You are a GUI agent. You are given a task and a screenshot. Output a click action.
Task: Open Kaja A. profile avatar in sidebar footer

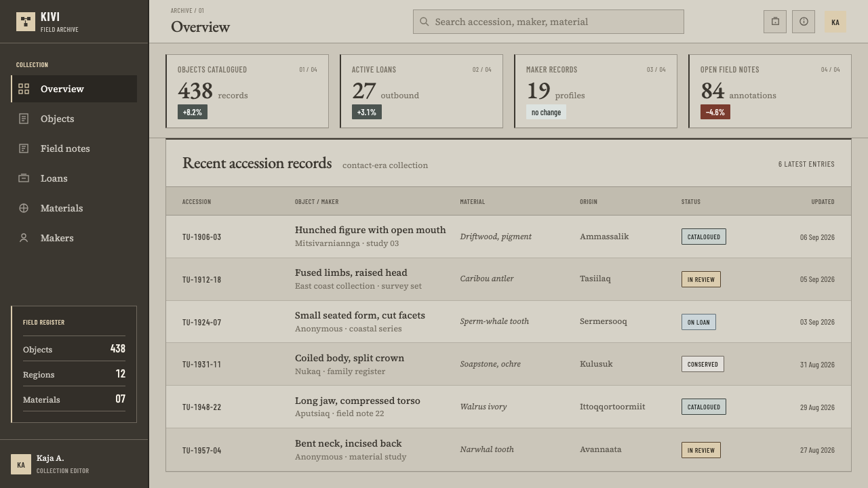21,464
